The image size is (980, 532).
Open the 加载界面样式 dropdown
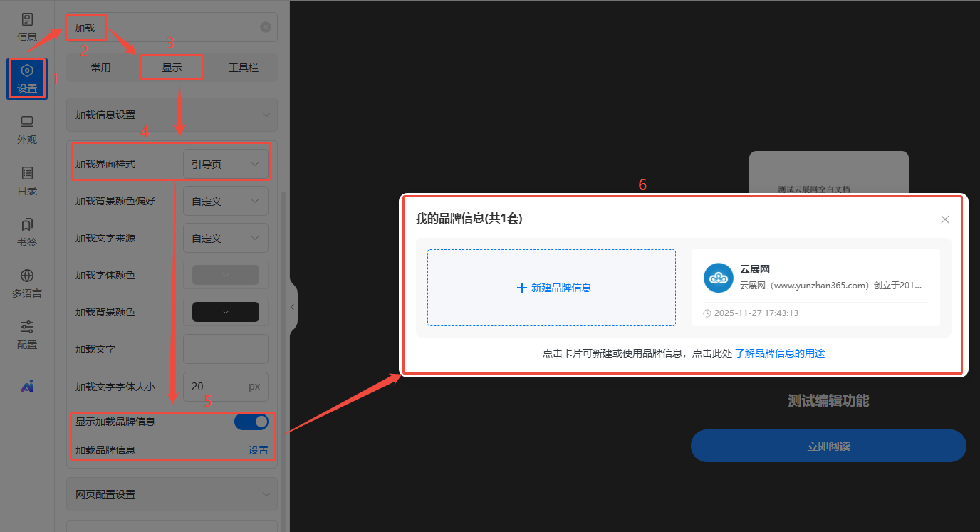tap(225, 164)
